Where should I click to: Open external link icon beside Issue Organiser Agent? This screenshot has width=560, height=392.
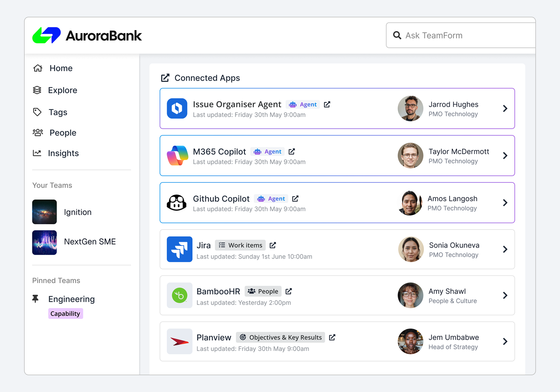327,104
